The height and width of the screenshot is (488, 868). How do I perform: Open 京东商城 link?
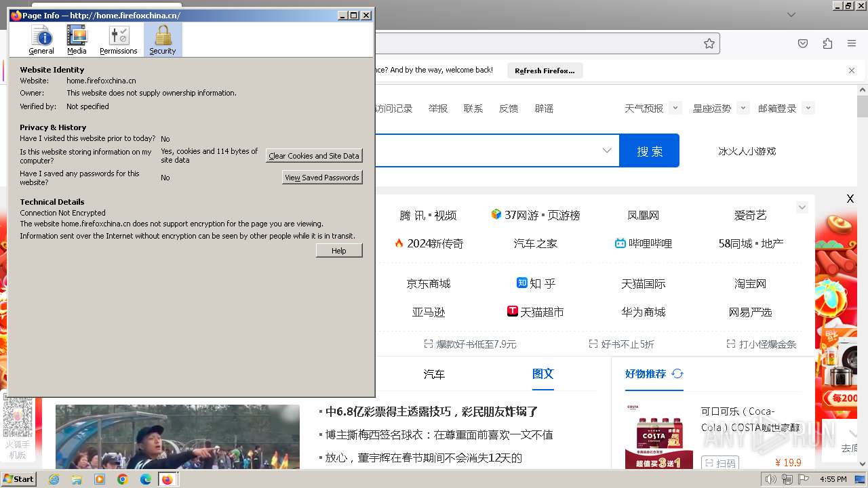(429, 284)
